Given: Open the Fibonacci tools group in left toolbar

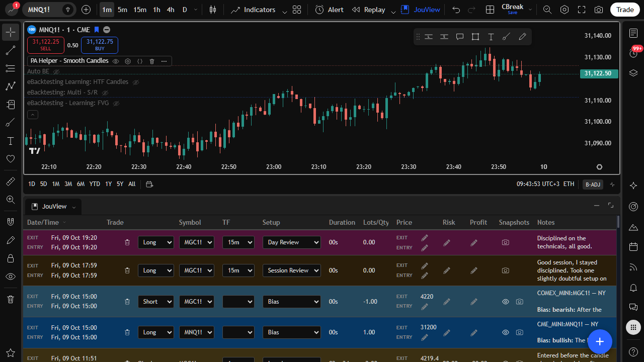Looking at the screenshot, I should (x=11, y=68).
